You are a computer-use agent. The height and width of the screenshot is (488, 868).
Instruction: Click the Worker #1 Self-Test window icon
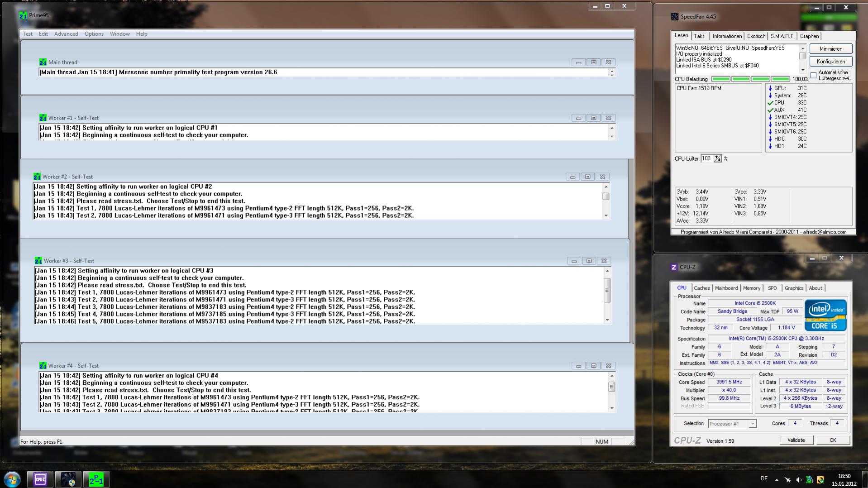pos(43,118)
